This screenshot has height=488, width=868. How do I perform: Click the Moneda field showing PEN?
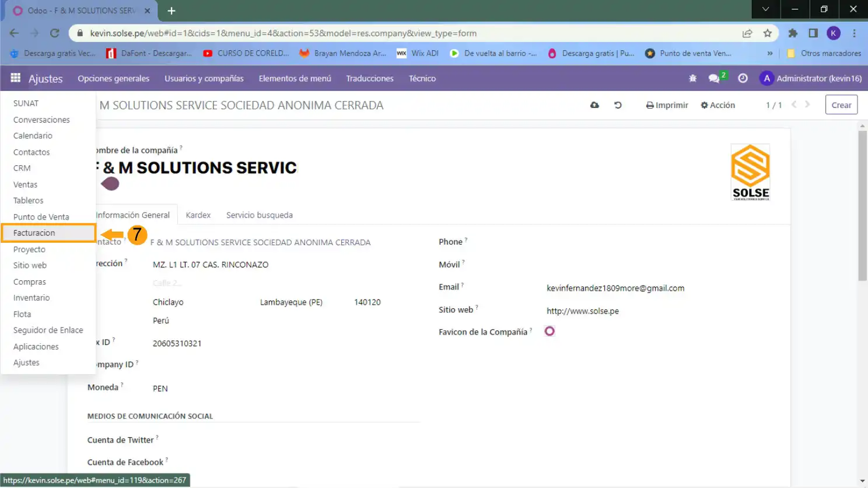coord(160,388)
